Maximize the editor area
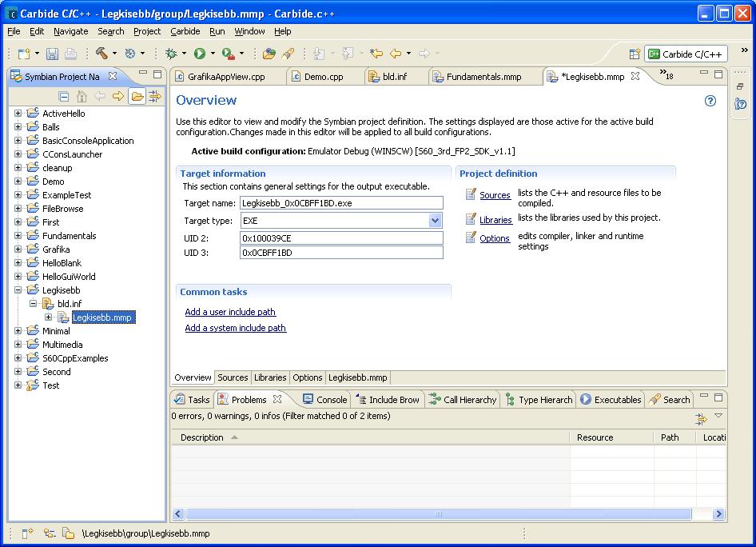This screenshot has width=756, height=547. [718, 74]
